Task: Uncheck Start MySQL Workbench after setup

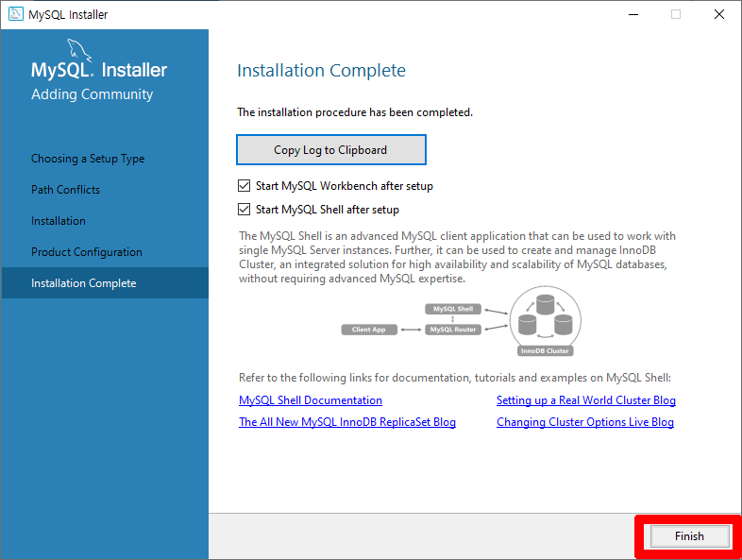Action: pyautogui.click(x=244, y=185)
